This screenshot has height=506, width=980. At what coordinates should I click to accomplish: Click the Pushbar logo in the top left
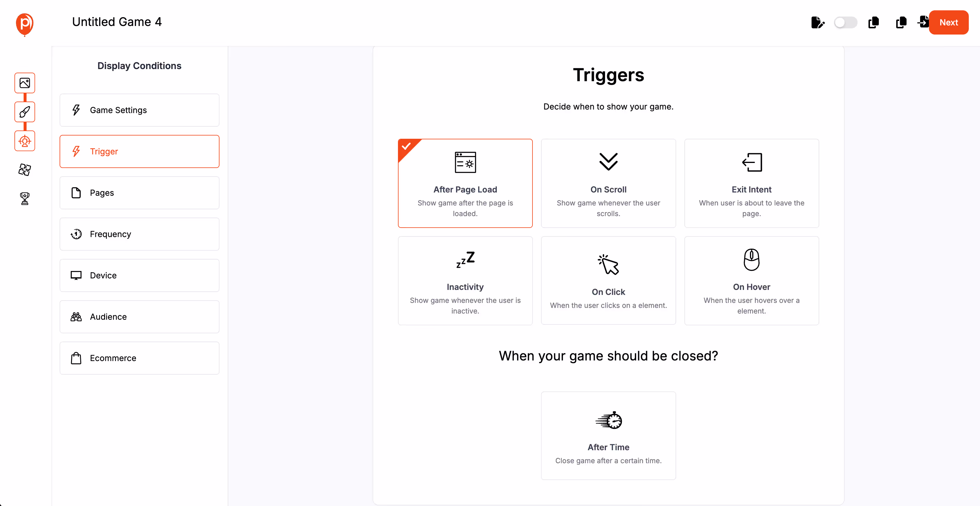point(24,25)
